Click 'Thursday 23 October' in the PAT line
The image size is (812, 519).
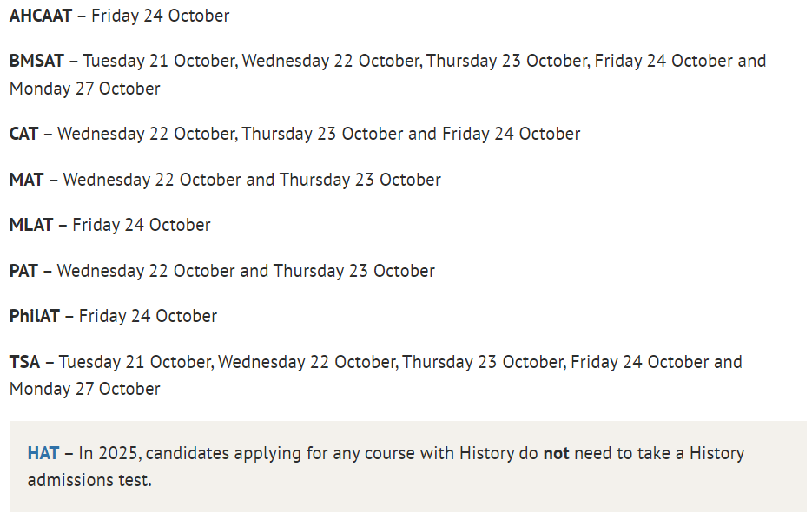tap(354, 271)
